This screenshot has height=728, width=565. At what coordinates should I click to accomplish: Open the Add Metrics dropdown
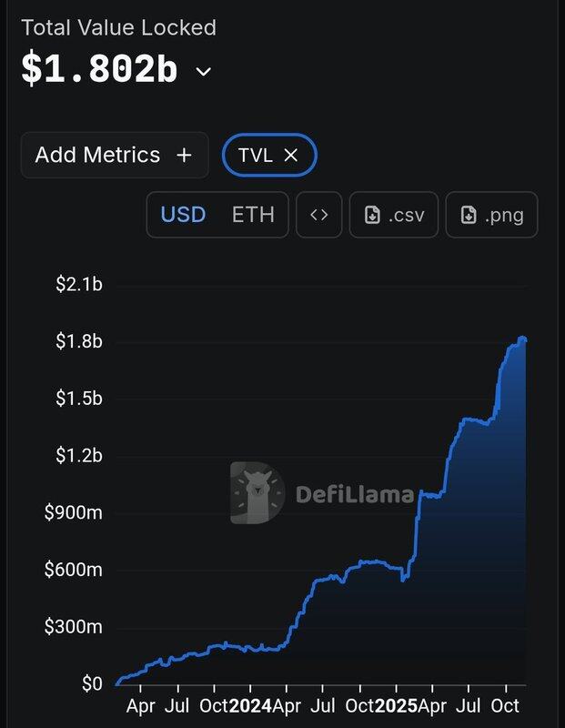[114, 155]
